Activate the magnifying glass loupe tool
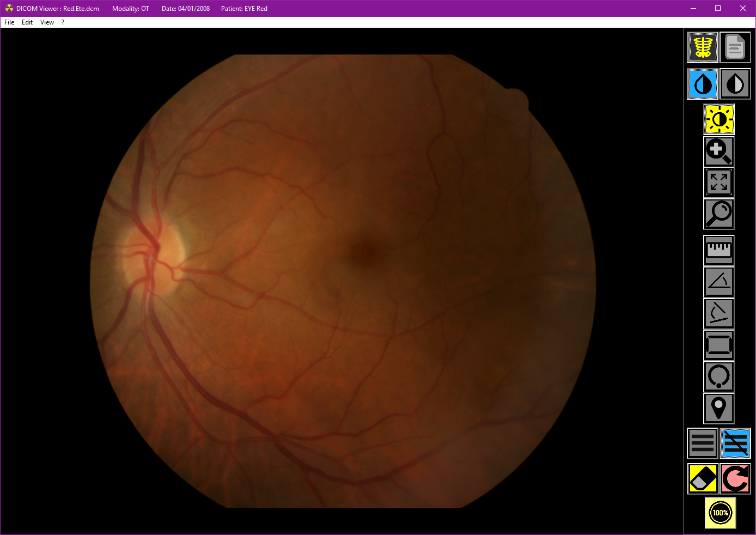Screen dimensions: 756x535 coord(719,214)
